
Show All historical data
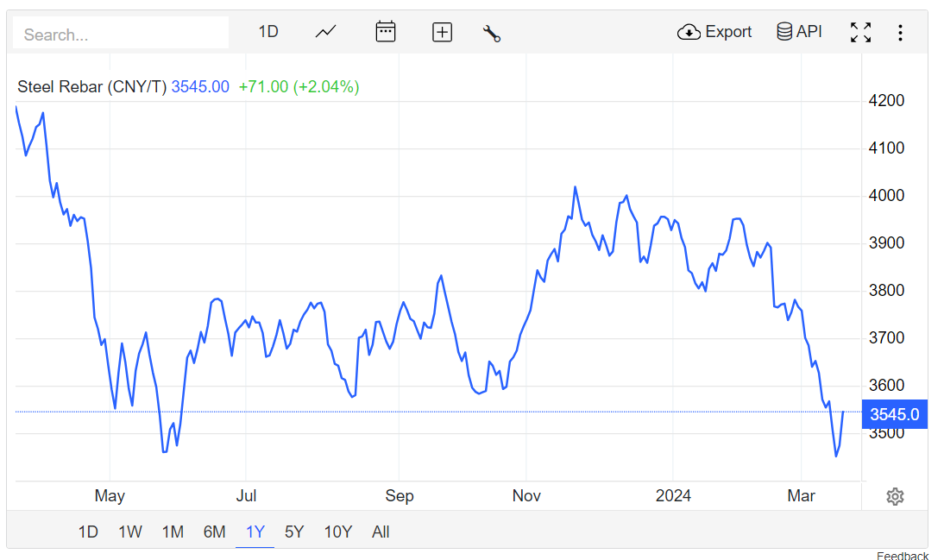[381, 532]
